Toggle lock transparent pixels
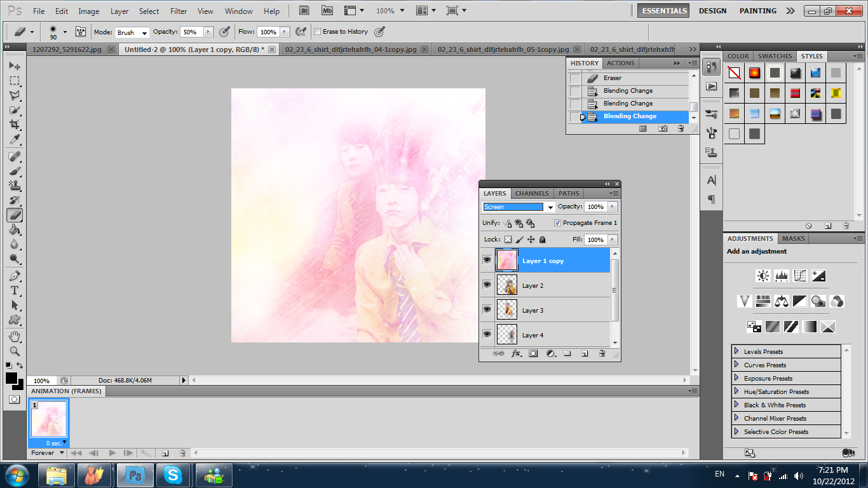Viewport: 868px width, 488px height. tap(508, 240)
